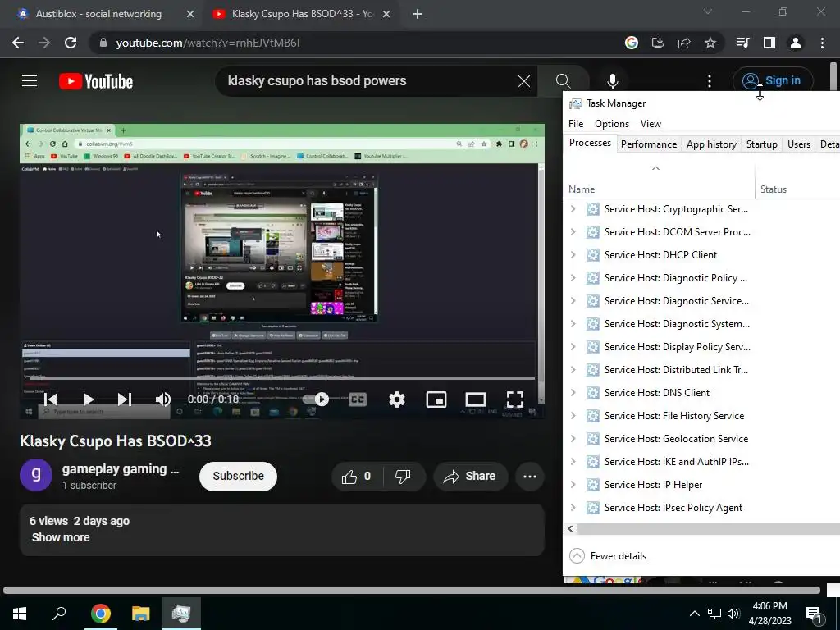Open a new browser tab with plus
The width and height of the screenshot is (840, 630).
418,14
